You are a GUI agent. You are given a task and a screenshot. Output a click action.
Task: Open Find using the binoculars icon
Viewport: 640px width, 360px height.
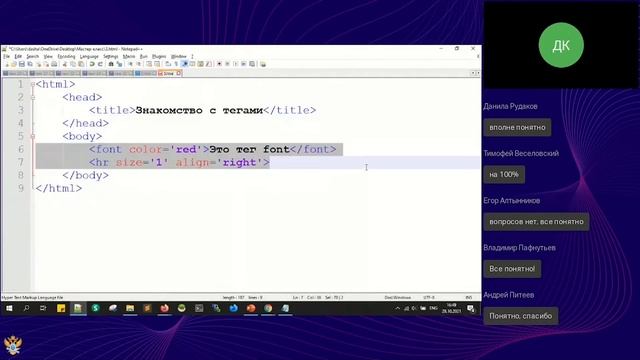pos(111,64)
